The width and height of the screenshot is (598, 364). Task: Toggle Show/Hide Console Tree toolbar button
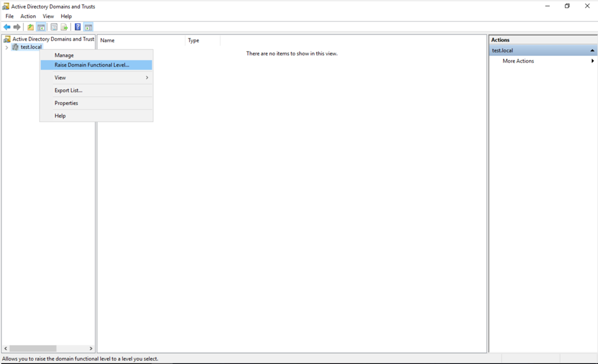click(41, 27)
